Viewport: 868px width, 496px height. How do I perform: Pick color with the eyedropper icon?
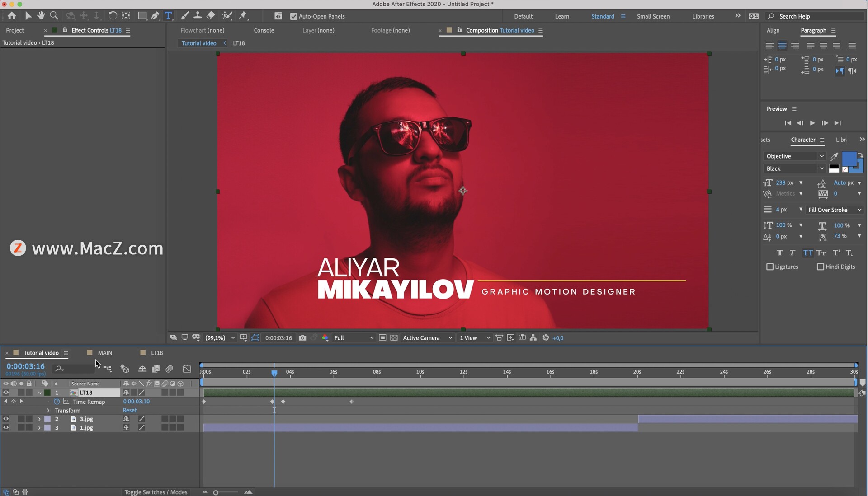click(834, 156)
